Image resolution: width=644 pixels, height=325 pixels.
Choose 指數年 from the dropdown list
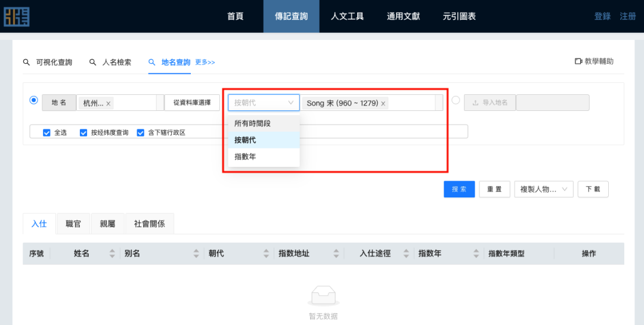pyautogui.click(x=264, y=157)
